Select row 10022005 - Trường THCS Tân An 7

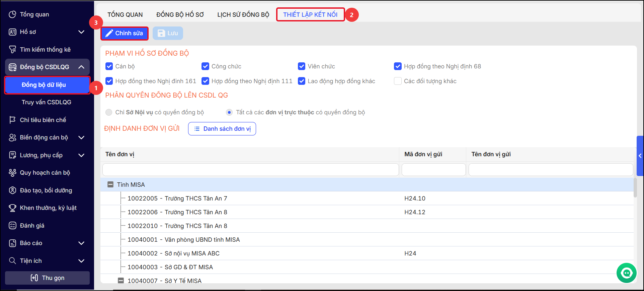coord(367,198)
